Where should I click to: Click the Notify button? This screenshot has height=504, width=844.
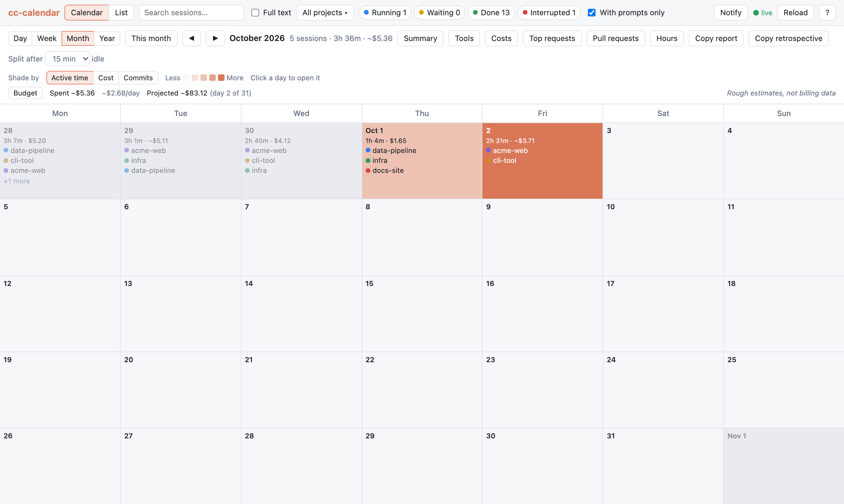click(x=731, y=13)
